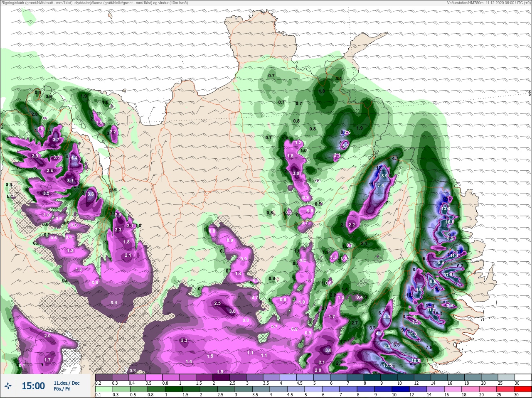Click the 3.1 snowfall value on the map
The height and width of the screenshot is (398, 532).
[x=70, y=181]
